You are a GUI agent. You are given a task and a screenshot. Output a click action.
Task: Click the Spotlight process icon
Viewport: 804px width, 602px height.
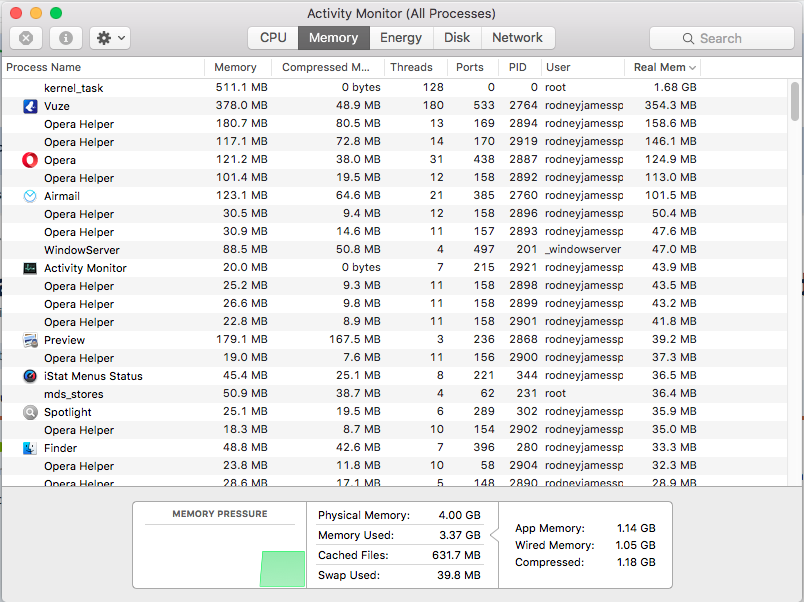pyautogui.click(x=30, y=412)
